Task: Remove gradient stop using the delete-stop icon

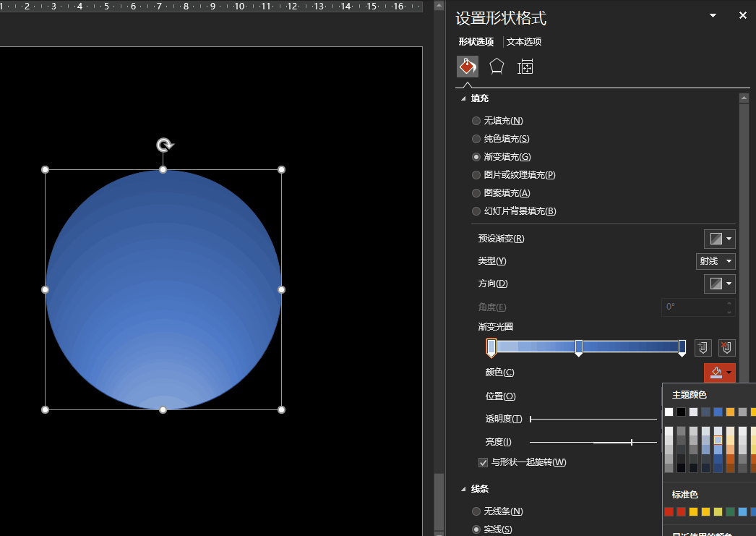Action: [726, 347]
